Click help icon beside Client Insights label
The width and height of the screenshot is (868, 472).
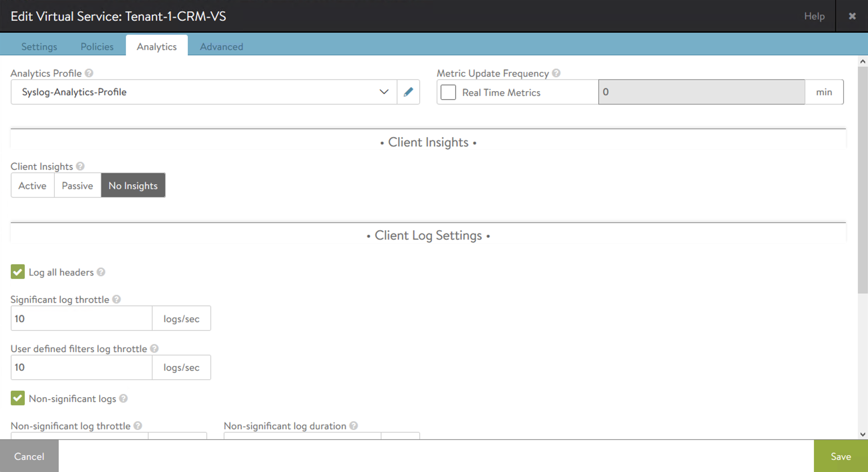pos(80,166)
